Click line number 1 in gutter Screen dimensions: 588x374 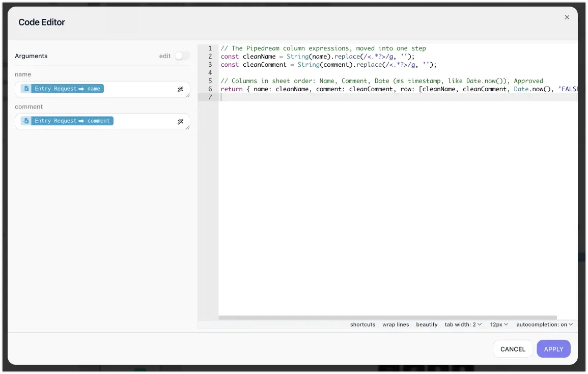click(x=210, y=48)
